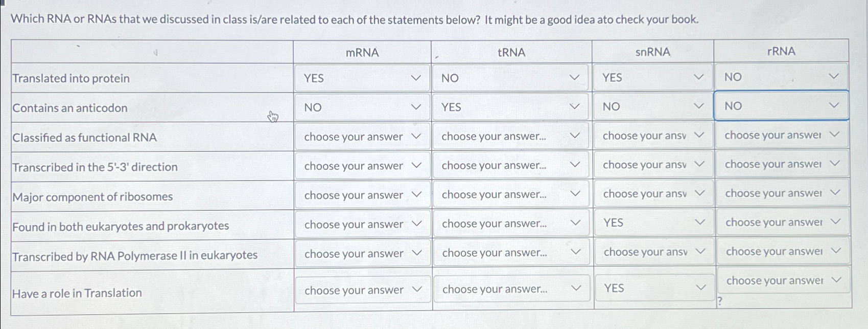The image size is (868, 329).
Task: Choose mRNA answer for Have a role in Translation
Action: [x=363, y=290]
